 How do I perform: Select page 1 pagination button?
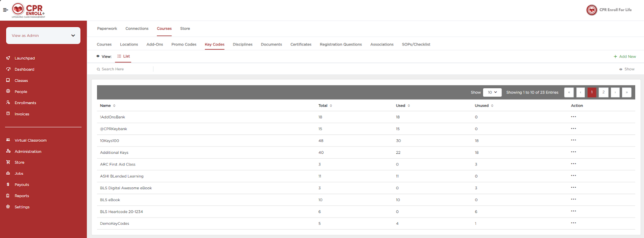(x=592, y=92)
